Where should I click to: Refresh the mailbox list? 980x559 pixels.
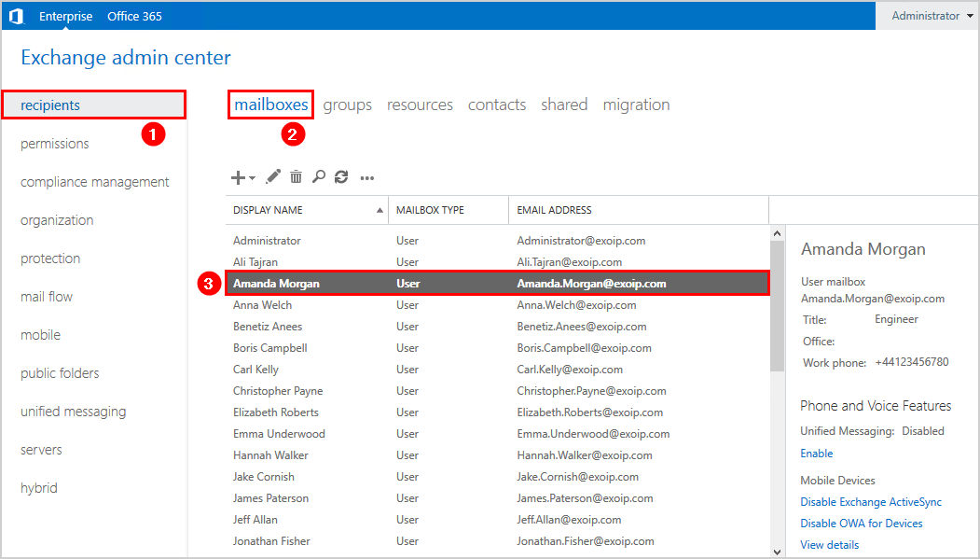tap(341, 176)
